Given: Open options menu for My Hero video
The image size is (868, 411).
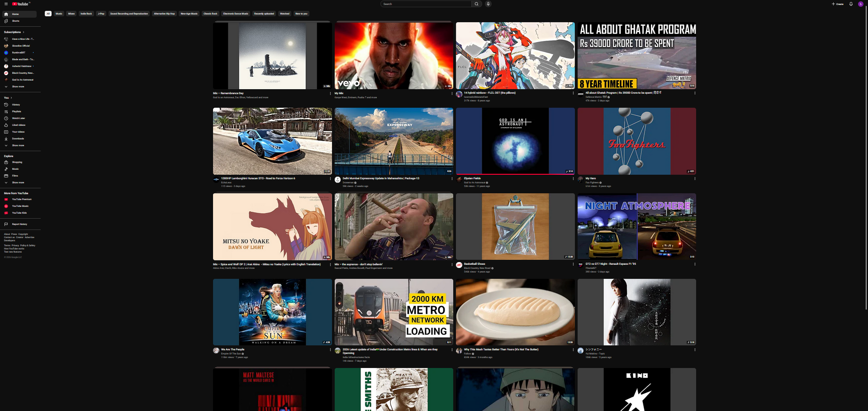Looking at the screenshot, I should coord(695,179).
